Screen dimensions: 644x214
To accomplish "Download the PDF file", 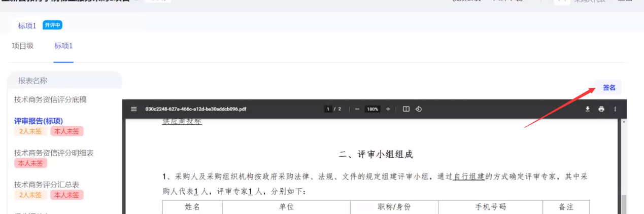I will click(588, 109).
